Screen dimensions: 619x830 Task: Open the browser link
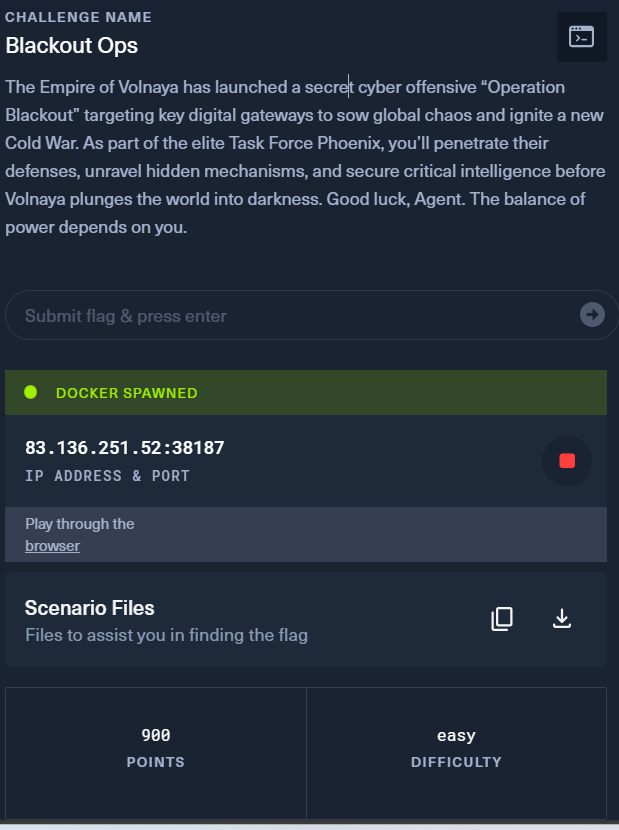coord(52,546)
